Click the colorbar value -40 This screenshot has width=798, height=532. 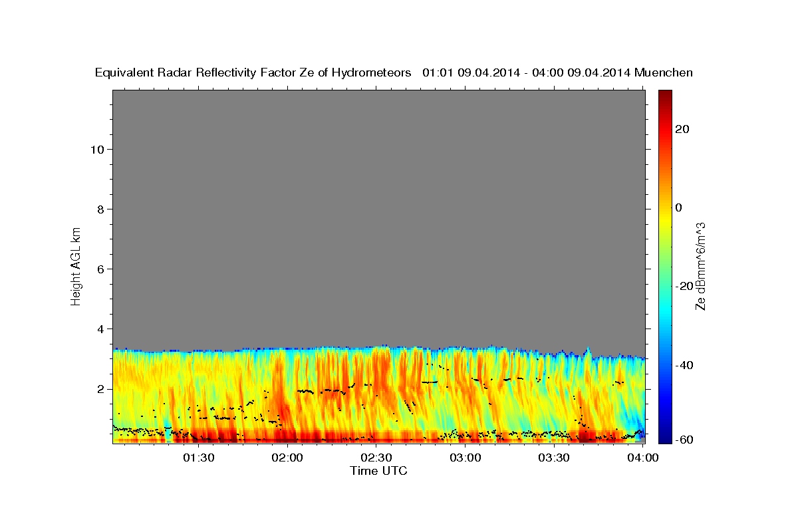(683, 364)
